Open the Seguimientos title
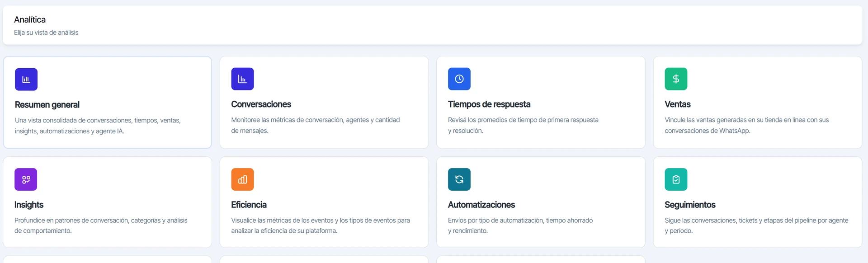This screenshot has height=263, width=868. [690, 205]
